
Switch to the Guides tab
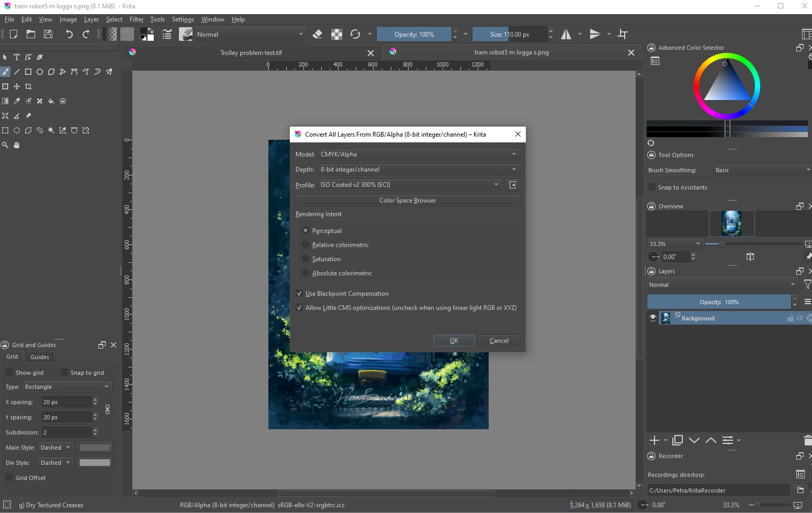[40, 357]
